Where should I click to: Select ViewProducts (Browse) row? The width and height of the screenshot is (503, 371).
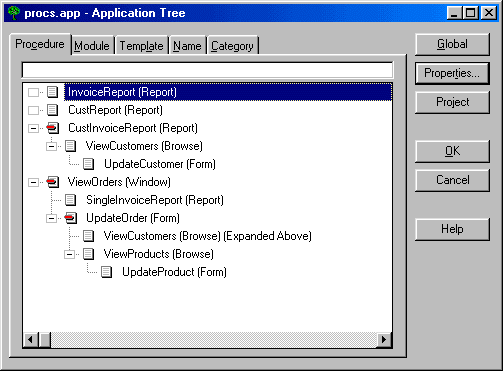pos(158,254)
